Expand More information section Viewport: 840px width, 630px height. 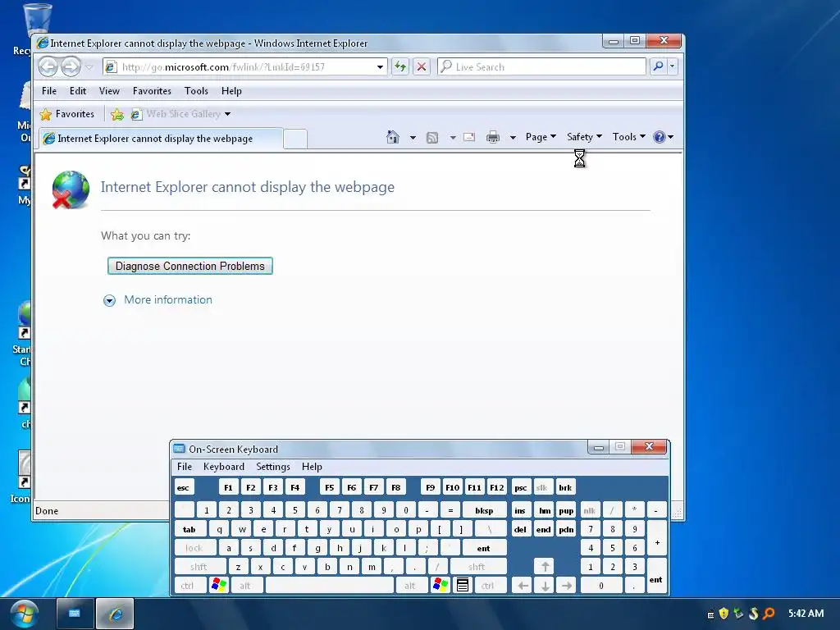pos(158,300)
